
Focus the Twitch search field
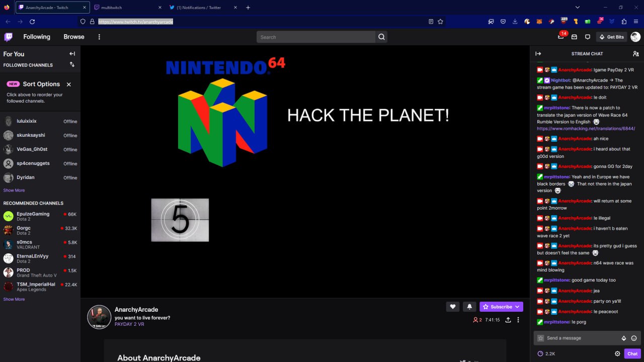click(x=316, y=37)
